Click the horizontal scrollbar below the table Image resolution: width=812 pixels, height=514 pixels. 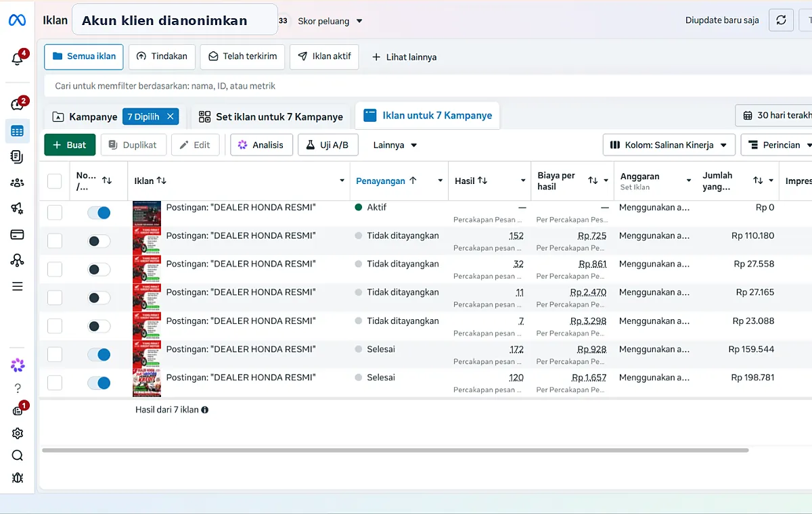point(395,450)
